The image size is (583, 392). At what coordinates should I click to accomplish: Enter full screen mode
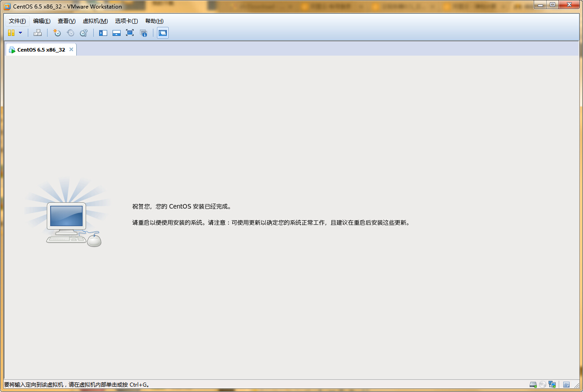130,33
